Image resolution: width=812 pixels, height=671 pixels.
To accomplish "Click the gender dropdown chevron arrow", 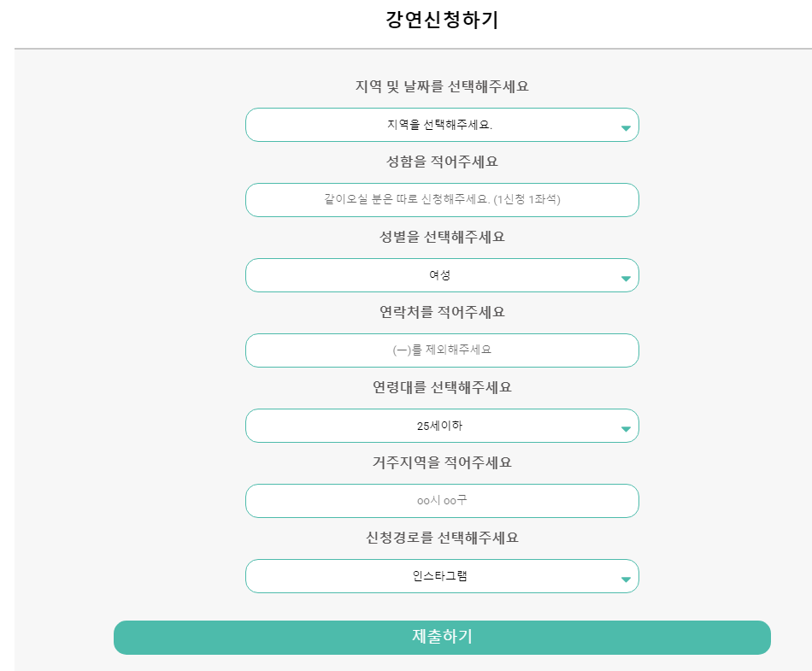I will point(627,275).
